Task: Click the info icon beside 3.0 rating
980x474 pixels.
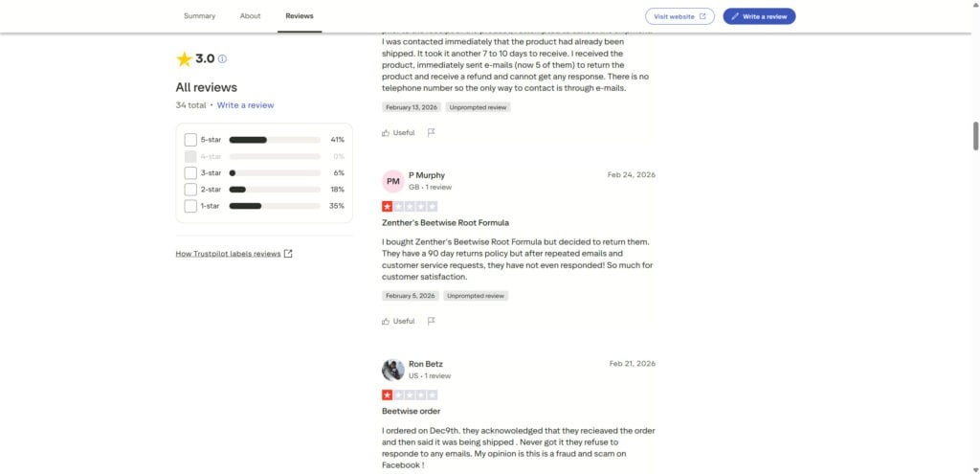Action: click(223, 59)
